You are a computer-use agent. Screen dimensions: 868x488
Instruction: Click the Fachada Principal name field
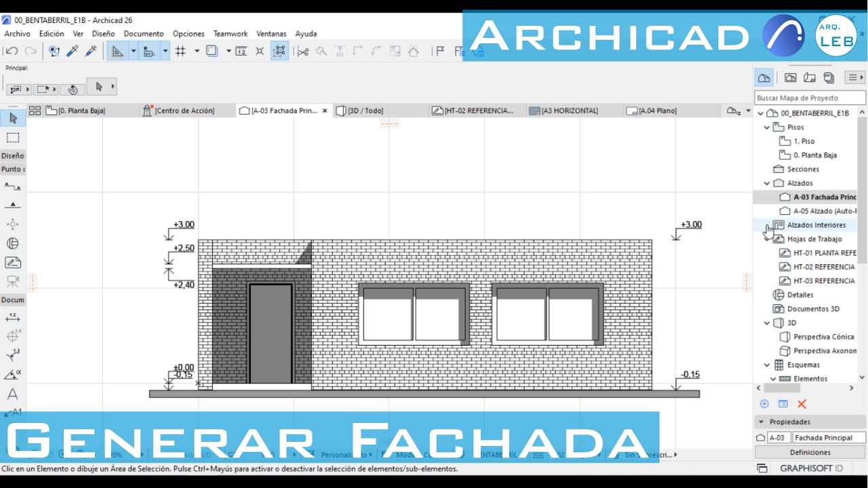829,438
